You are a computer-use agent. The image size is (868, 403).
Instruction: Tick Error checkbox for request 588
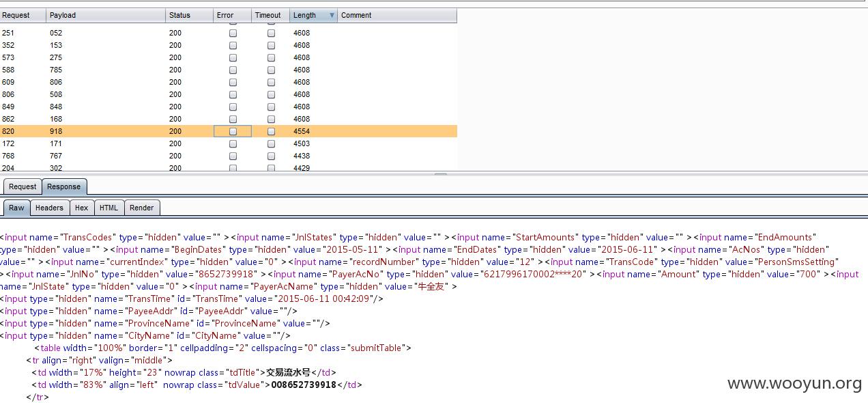(x=233, y=70)
